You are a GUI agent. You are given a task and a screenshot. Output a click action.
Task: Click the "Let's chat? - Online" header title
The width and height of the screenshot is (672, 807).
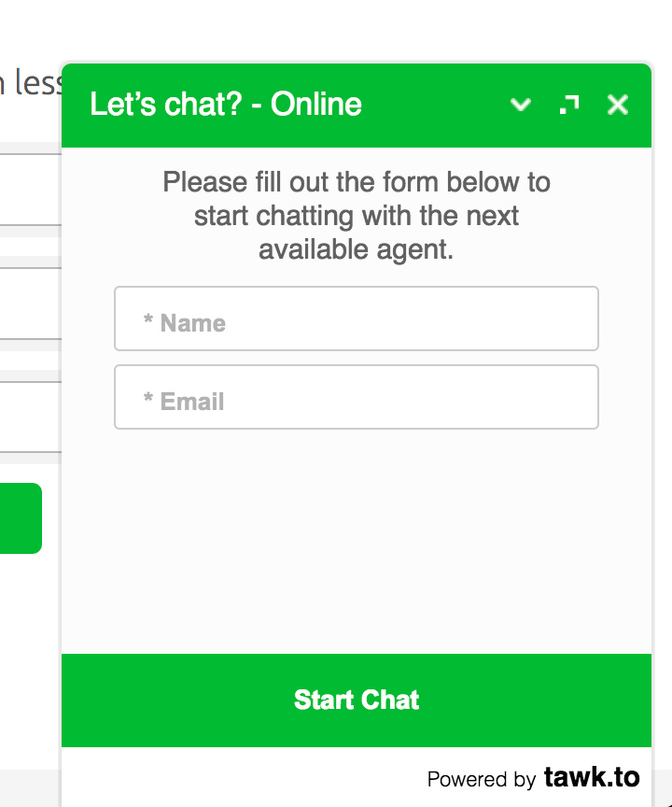coord(226,104)
